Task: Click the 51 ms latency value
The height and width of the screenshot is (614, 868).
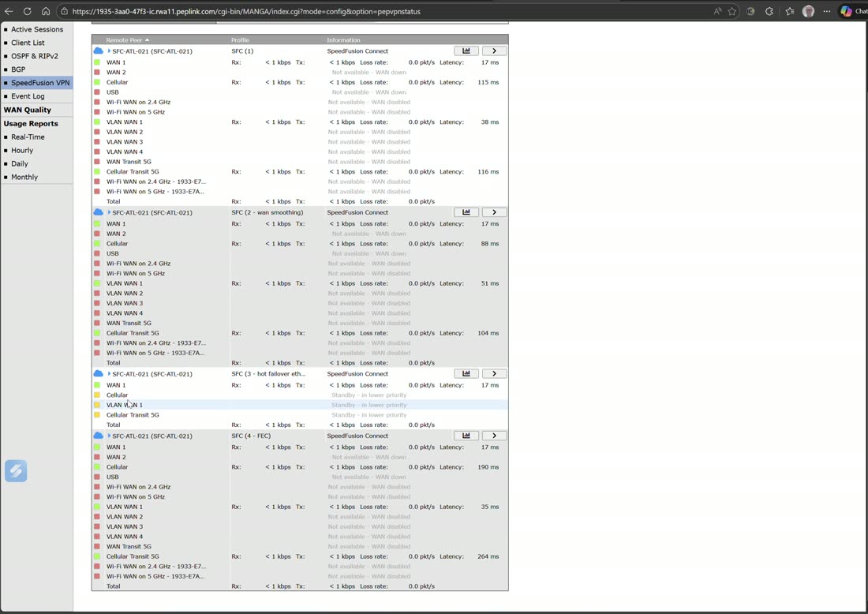Action: [x=490, y=283]
